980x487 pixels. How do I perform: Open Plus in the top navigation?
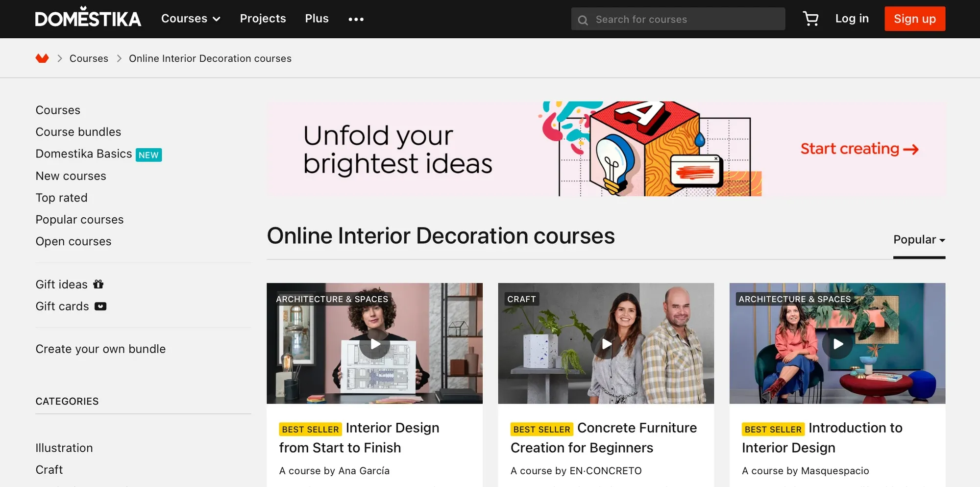coord(317,19)
